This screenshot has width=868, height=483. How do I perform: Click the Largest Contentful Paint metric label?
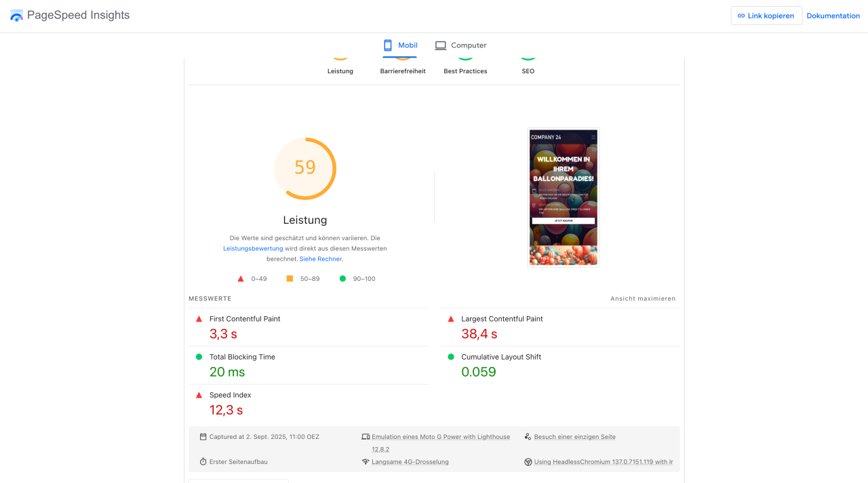click(x=502, y=319)
